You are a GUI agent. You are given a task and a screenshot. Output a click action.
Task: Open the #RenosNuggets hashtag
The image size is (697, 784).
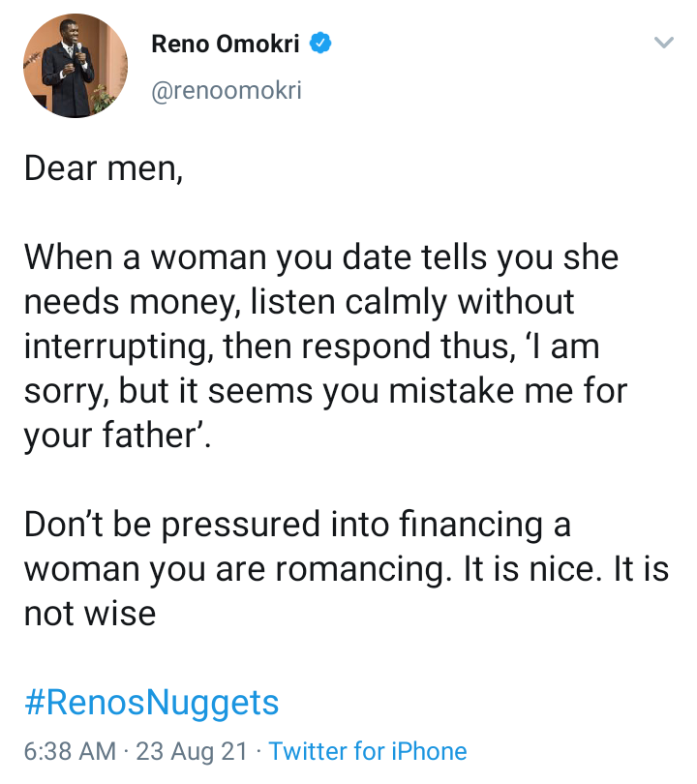tap(151, 702)
